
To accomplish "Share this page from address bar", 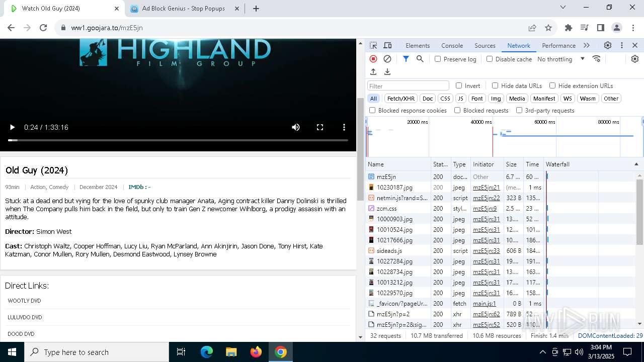I will coord(532,28).
